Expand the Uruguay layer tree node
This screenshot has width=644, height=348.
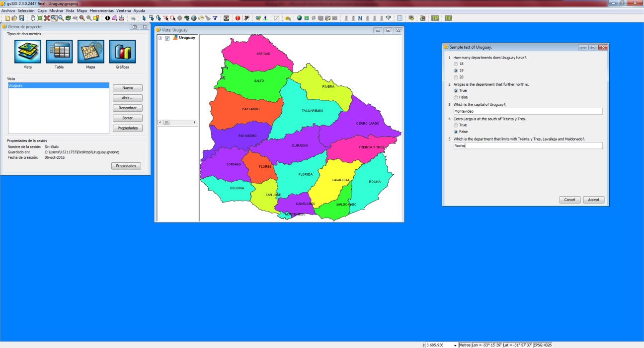coord(161,38)
